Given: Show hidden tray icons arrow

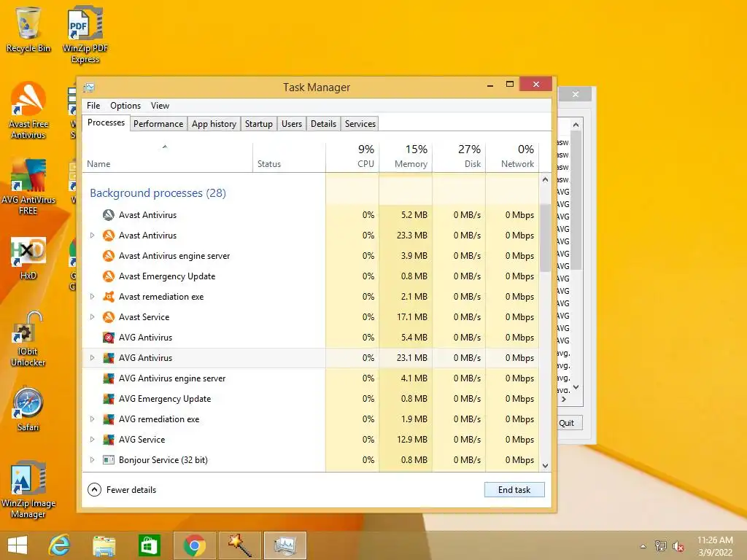Looking at the screenshot, I should 643,546.
